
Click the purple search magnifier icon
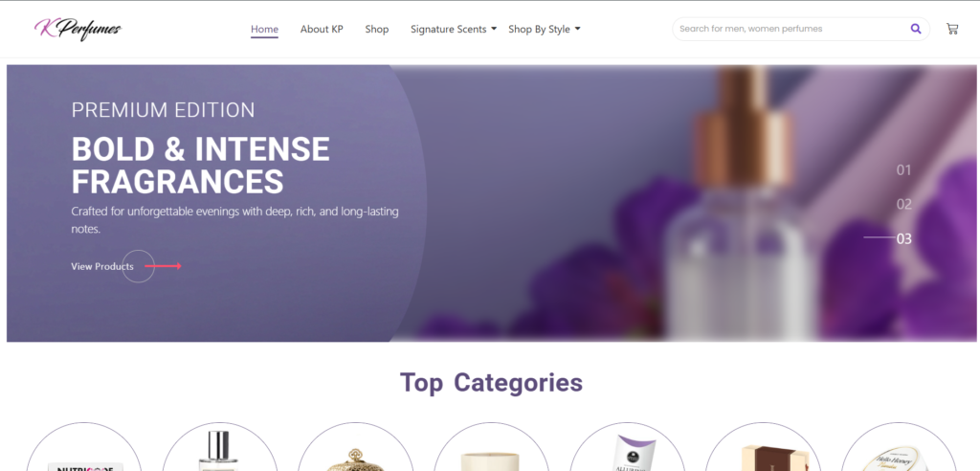pyautogui.click(x=916, y=29)
